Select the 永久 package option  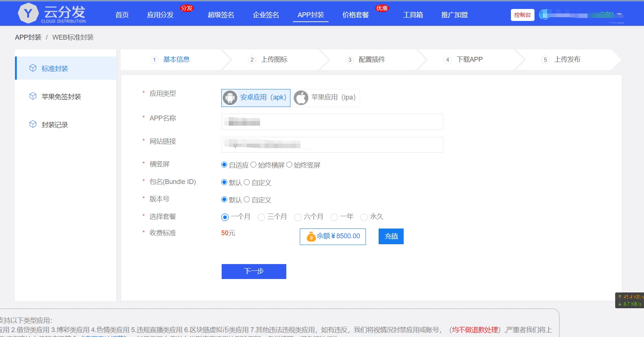click(x=364, y=217)
